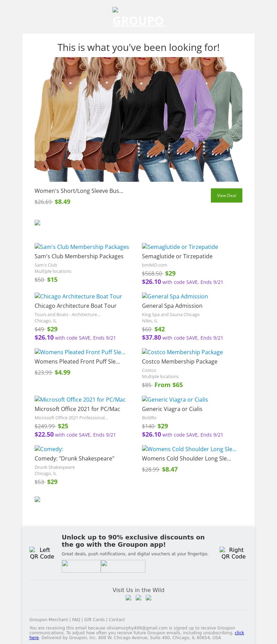Image resolution: width=277 pixels, height=644 pixels.
Task: Open the Left QR Code image
Action: tap(42, 553)
